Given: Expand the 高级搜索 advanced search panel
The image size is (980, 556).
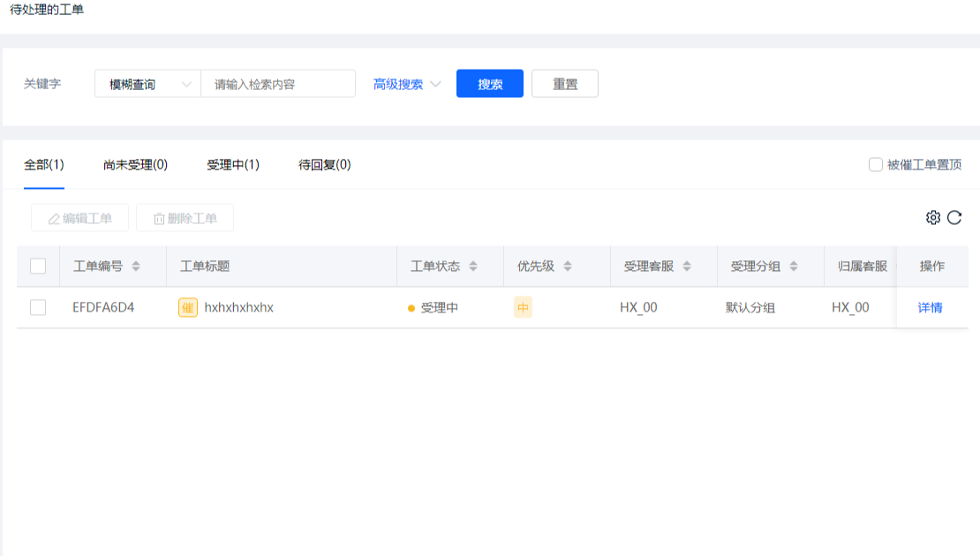Looking at the screenshot, I should click(x=406, y=84).
